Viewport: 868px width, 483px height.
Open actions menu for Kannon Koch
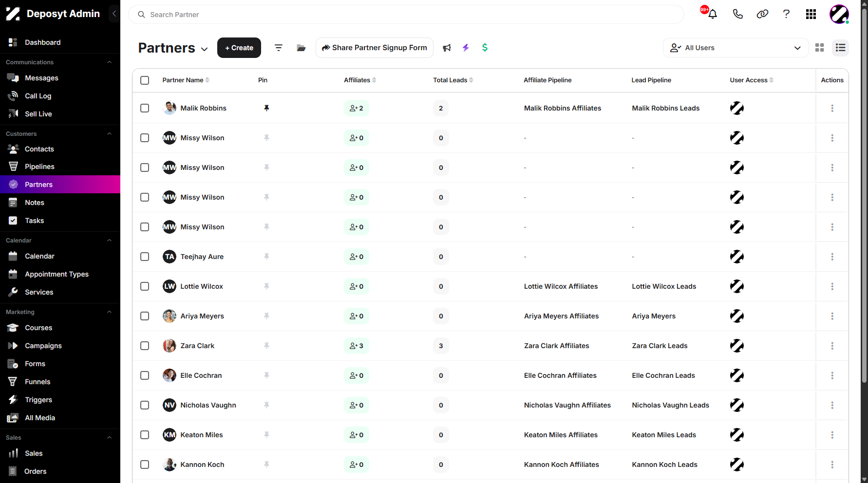coord(832,464)
